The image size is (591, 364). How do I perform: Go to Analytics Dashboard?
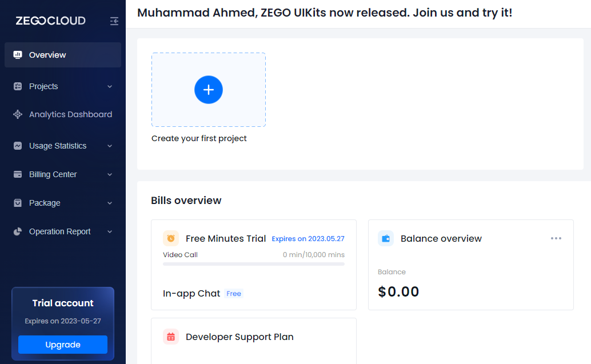tap(70, 114)
